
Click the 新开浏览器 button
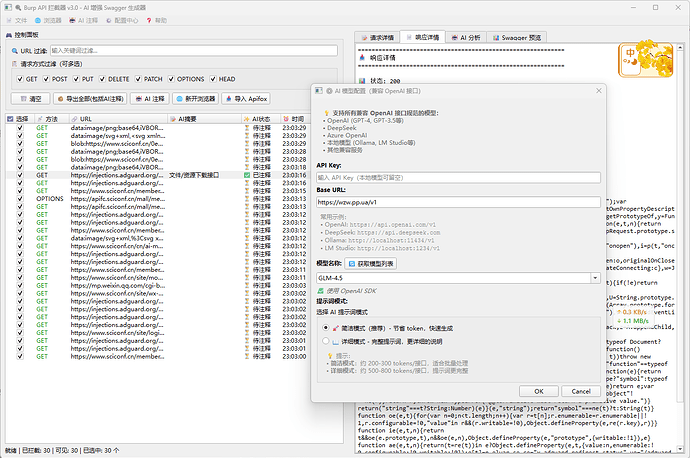point(196,99)
